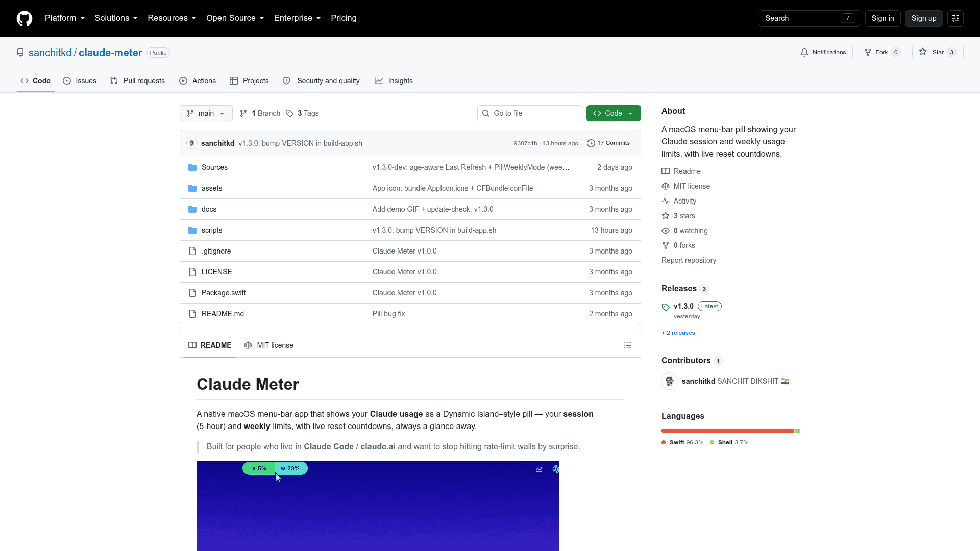
Task: Expand the Open Source menu
Action: (x=235, y=18)
